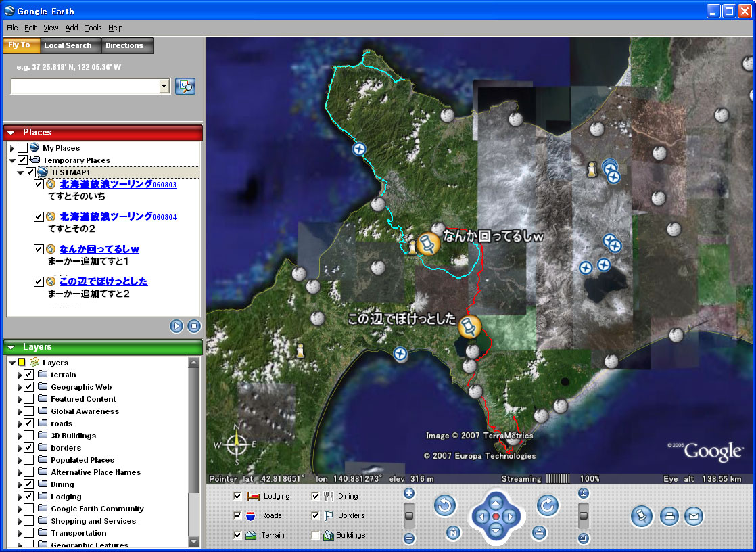Click the Layers panel scroll down arrow

click(194, 542)
